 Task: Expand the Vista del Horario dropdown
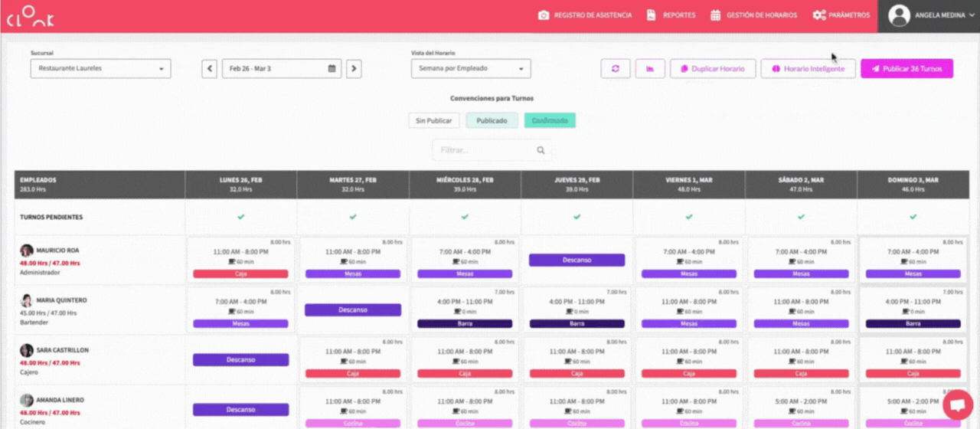coord(470,69)
